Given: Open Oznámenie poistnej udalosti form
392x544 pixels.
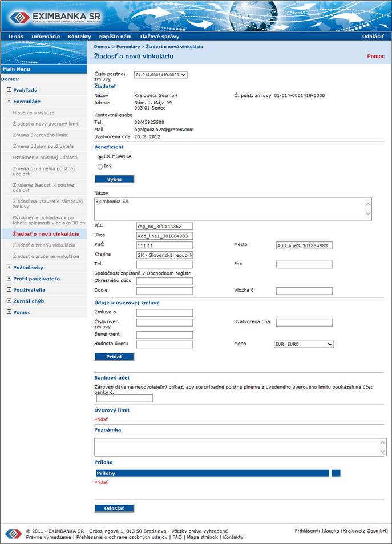Looking at the screenshot, I should click(45, 157).
